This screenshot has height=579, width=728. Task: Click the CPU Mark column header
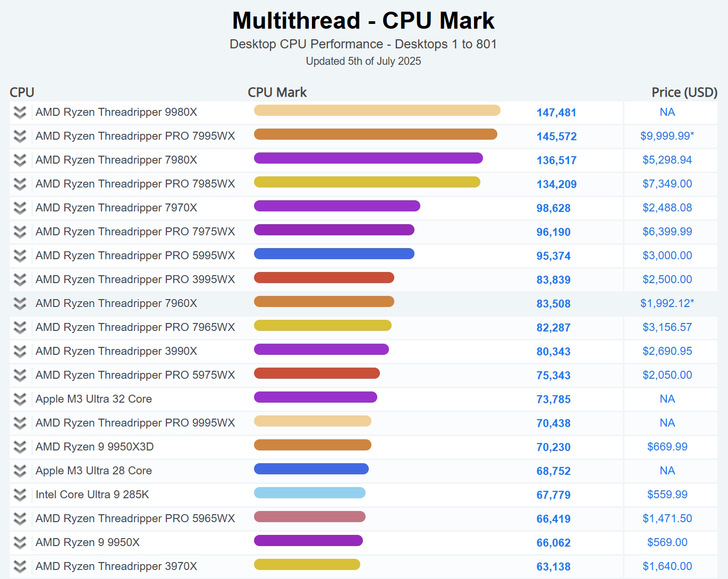pyautogui.click(x=277, y=92)
